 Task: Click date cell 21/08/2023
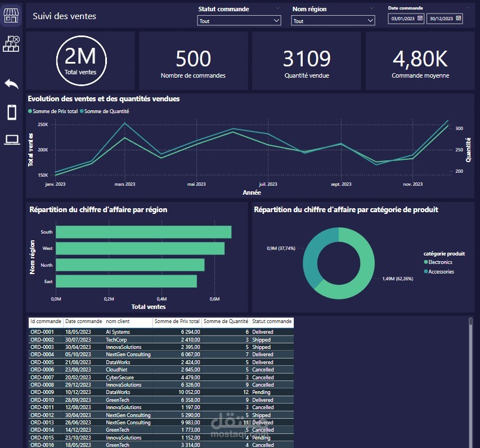[78, 362]
